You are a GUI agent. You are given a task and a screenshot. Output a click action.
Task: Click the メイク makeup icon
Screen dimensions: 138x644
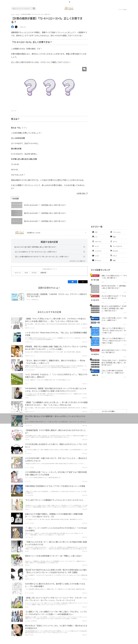coord(93,246)
